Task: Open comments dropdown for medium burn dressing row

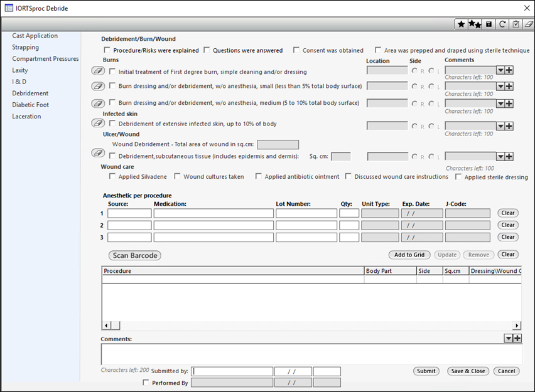Action: [x=500, y=103]
